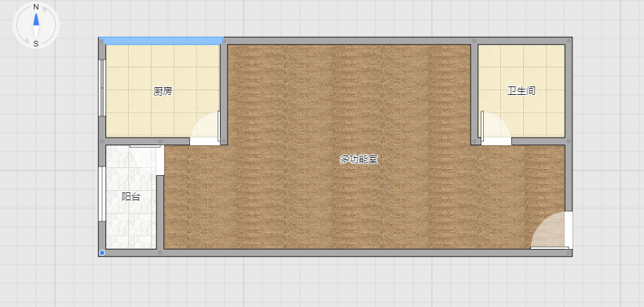The width and height of the screenshot is (644, 307).
Task: Select the kitchen west wall window
Action: [102, 88]
